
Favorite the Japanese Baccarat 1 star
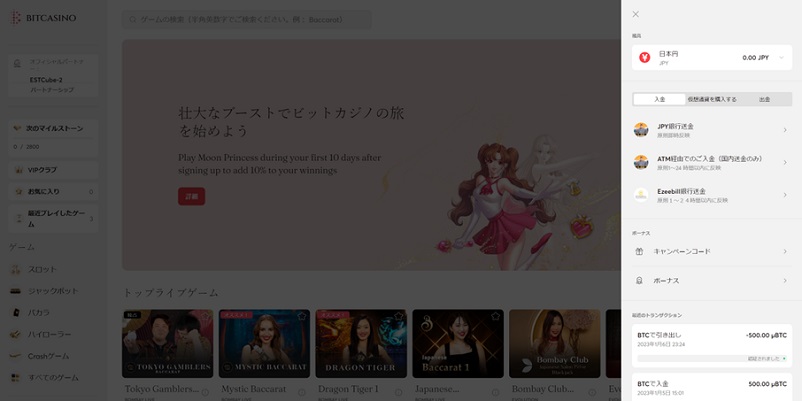(495, 317)
